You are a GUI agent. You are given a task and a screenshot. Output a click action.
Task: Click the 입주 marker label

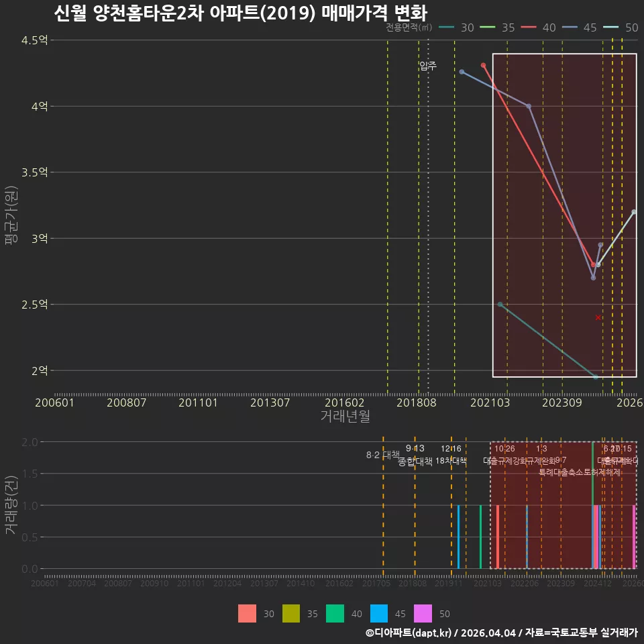[x=428, y=66]
